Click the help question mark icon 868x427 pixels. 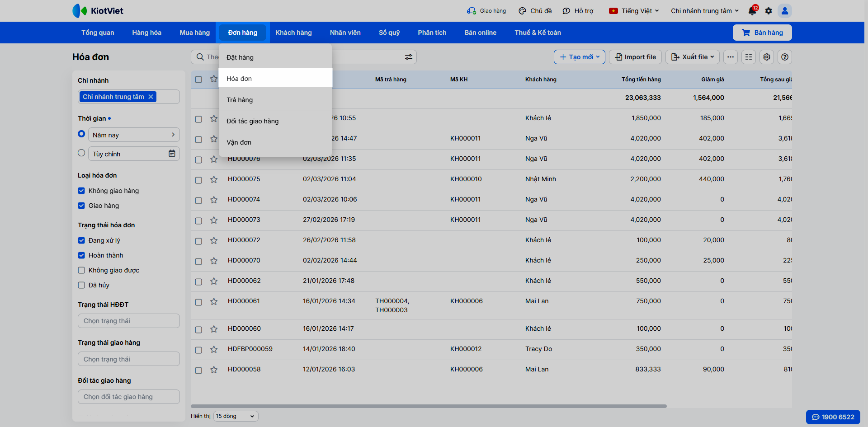785,57
